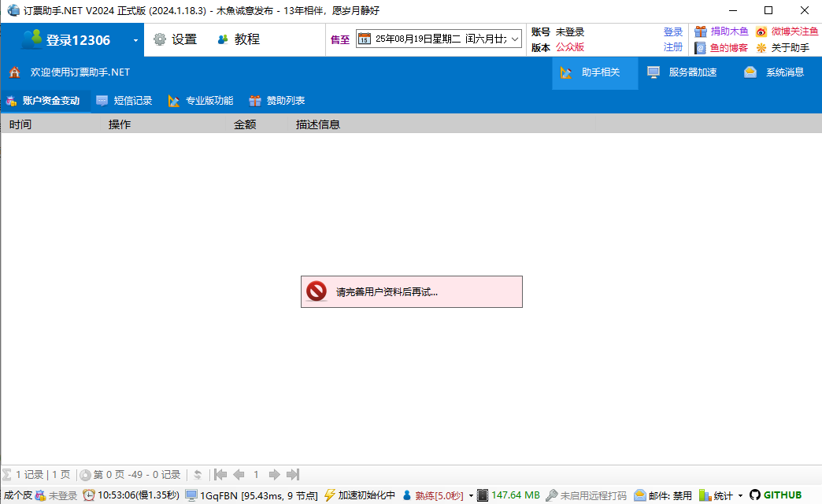This screenshot has width=822, height=504.
Task: Open the 微博关注鱼 Weibo icon
Action: coord(761,32)
